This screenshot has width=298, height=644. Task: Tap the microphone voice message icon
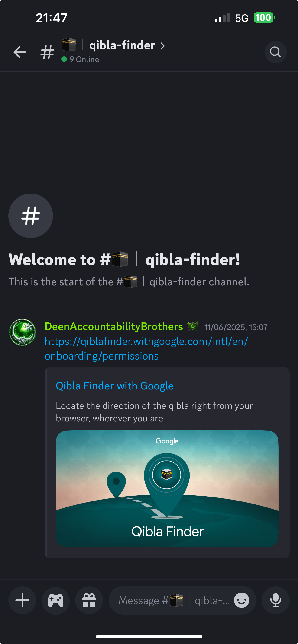[x=275, y=600]
